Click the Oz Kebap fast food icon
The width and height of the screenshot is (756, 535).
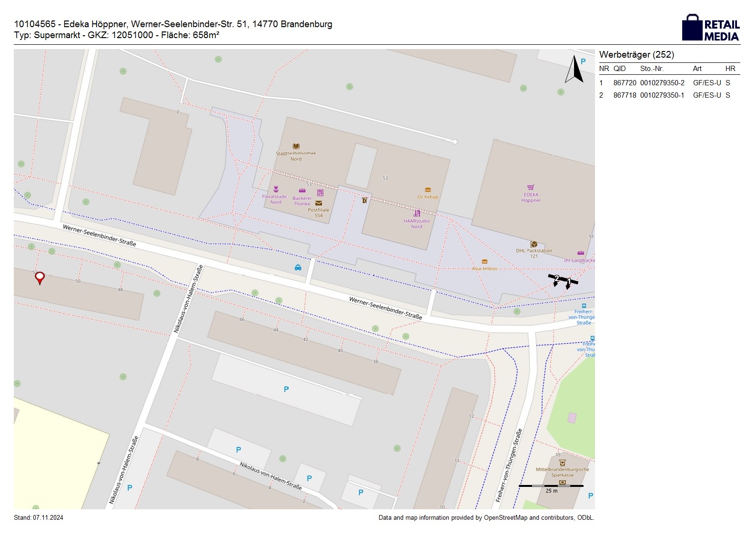click(427, 190)
